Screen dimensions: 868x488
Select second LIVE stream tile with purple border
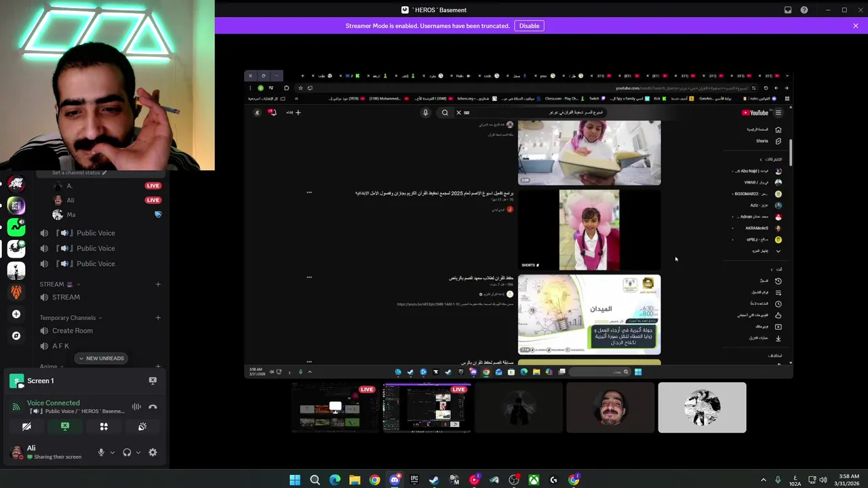(x=427, y=407)
